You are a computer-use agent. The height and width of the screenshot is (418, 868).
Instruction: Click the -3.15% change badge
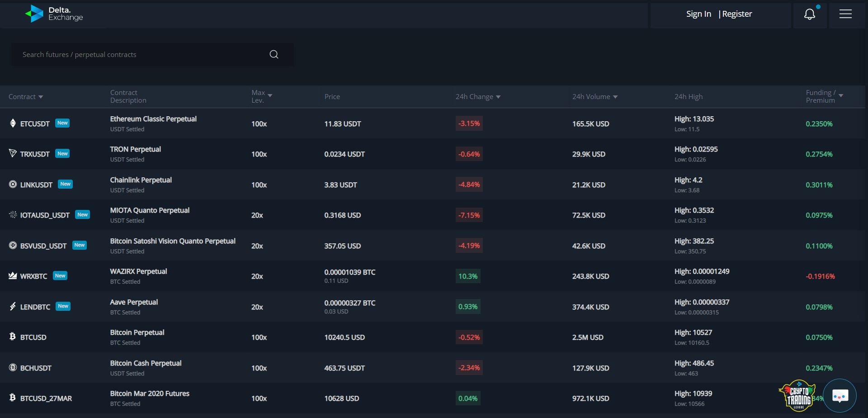coord(469,123)
